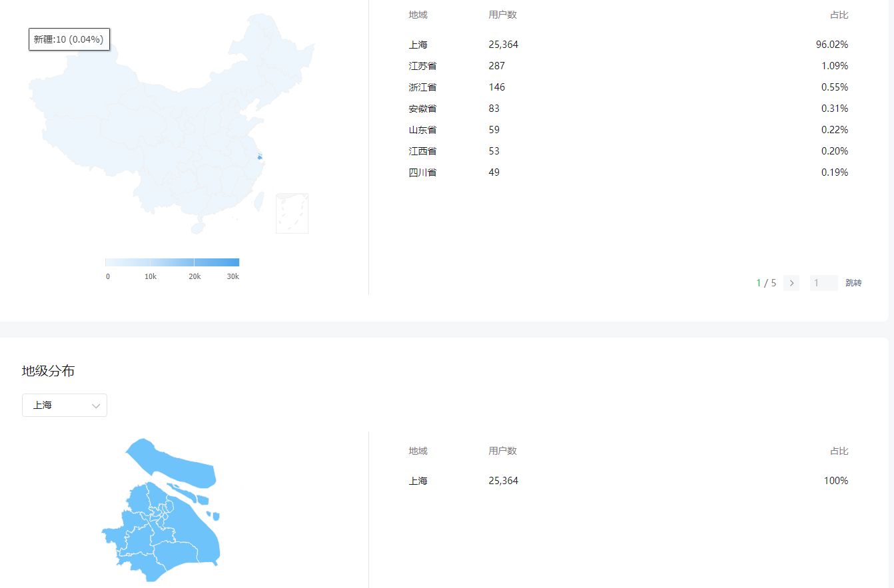The image size is (894, 588).
Task: Select the 山东省 row name
Action: pyautogui.click(x=423, y=130)
